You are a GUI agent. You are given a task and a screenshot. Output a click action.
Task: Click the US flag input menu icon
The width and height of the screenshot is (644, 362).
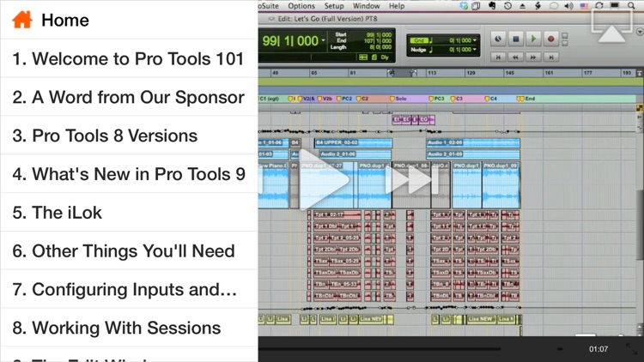click(x=584, y=6)
